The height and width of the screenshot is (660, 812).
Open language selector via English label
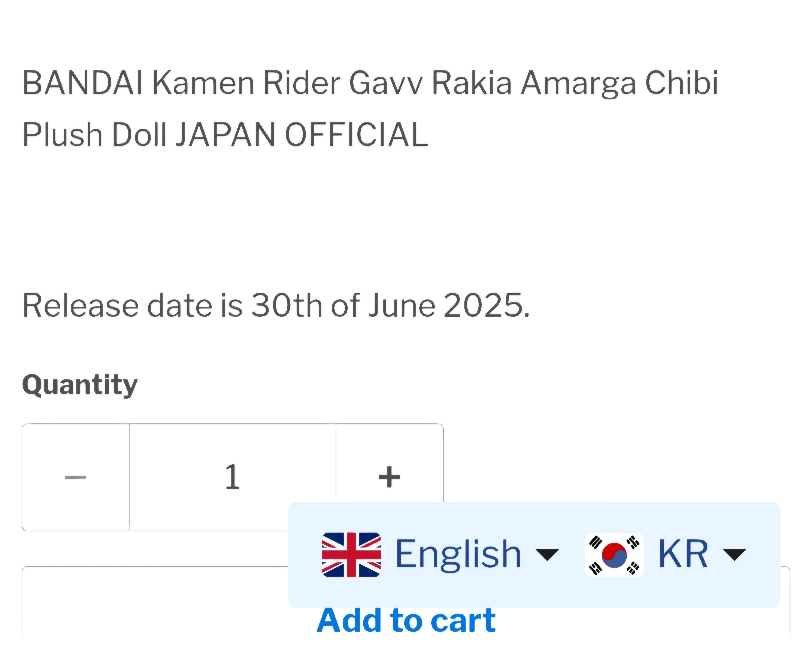tap(458, 555)
